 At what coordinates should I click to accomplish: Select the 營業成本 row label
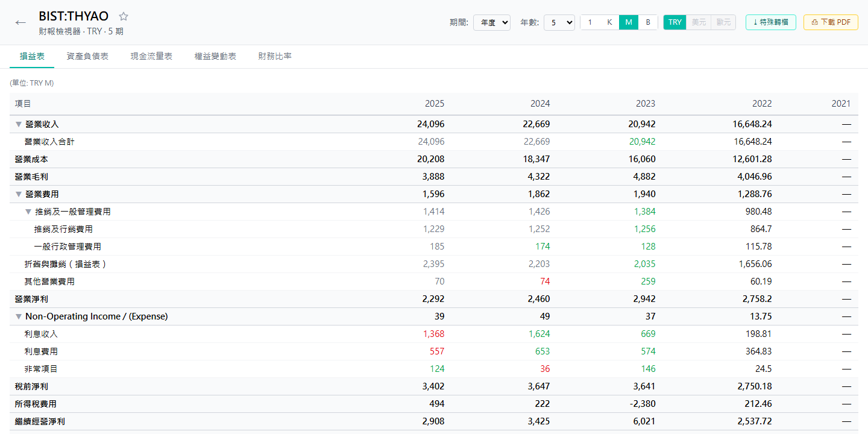31,159
